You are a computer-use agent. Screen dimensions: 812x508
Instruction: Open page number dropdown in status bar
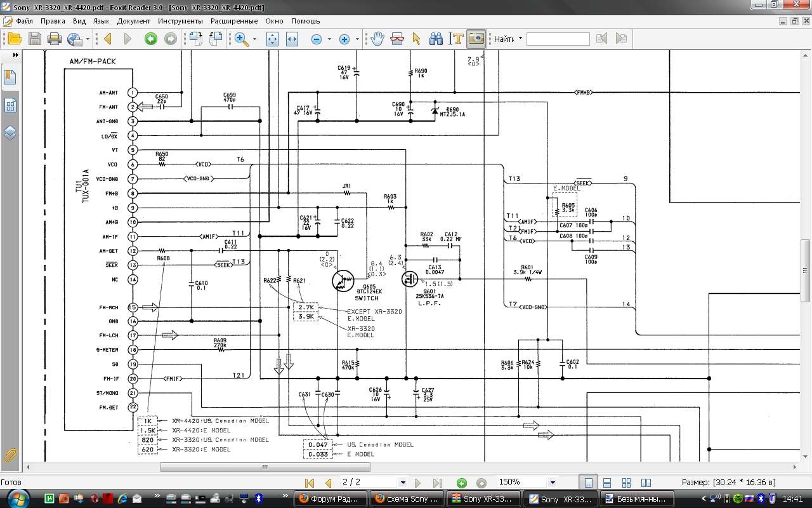(402, 483)
